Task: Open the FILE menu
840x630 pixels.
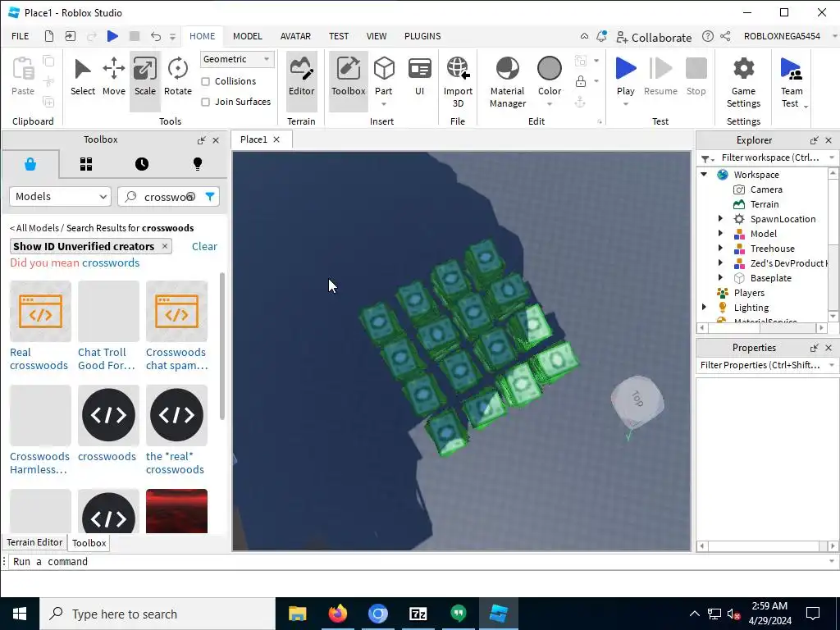Action: point(21,36)
